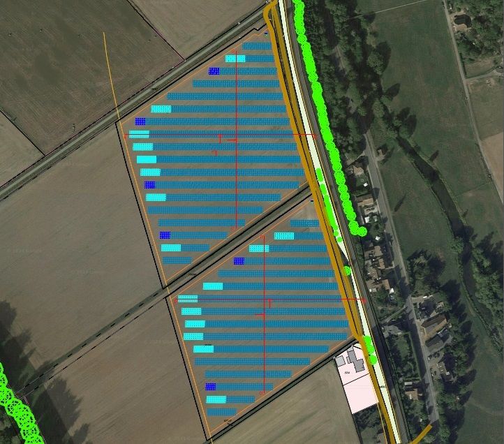Viewport: 504px width, 444px height.
Task: Click the small square grey building in pink plot
Action: coord(340,361)
